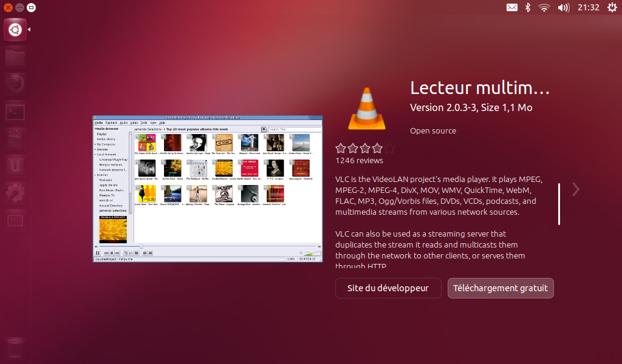The height and width of the screenshot is (364, 622).
Task: Open Ubuntu Software Center in launcher
Action: pos(15,139)
